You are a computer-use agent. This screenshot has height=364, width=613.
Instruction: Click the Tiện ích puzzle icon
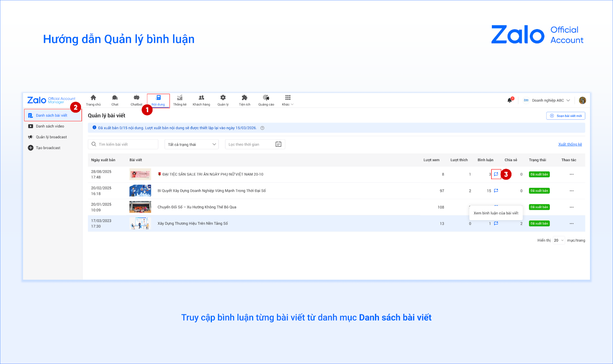(x=244, y=98)
